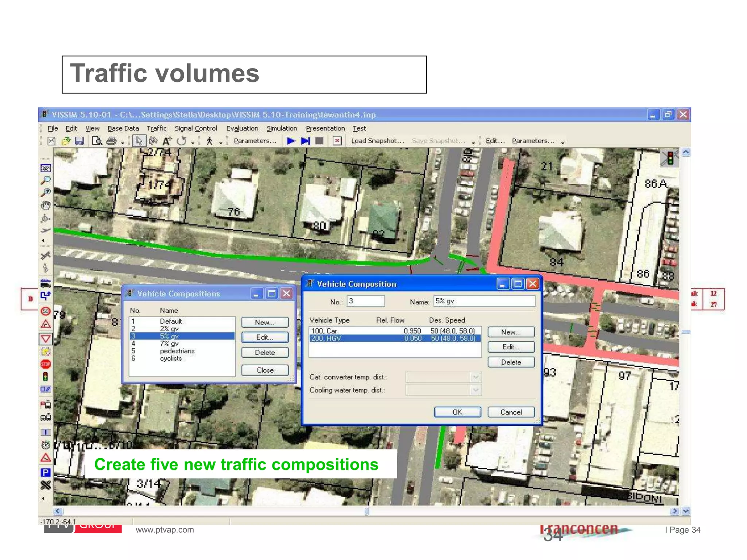The height and width of the screenshot is (560, 747).
Task: Click the Name field containing 5% gv
Action: 484,301
